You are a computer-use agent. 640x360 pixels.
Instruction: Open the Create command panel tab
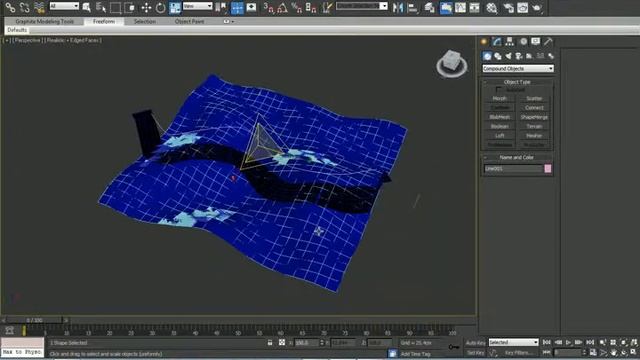484,41
